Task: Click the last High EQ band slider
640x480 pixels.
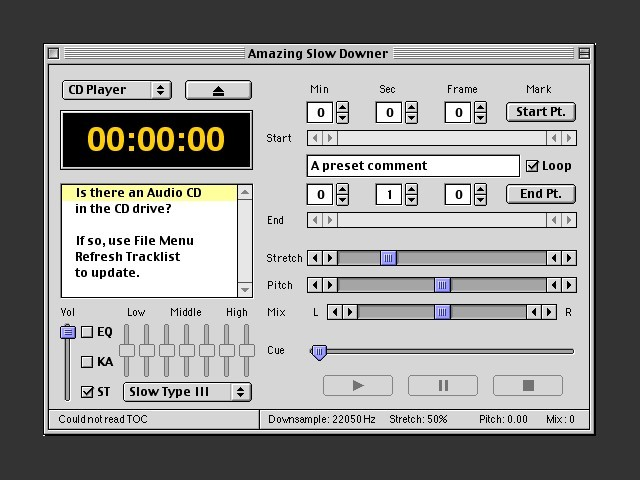Action: coord(247,350)
